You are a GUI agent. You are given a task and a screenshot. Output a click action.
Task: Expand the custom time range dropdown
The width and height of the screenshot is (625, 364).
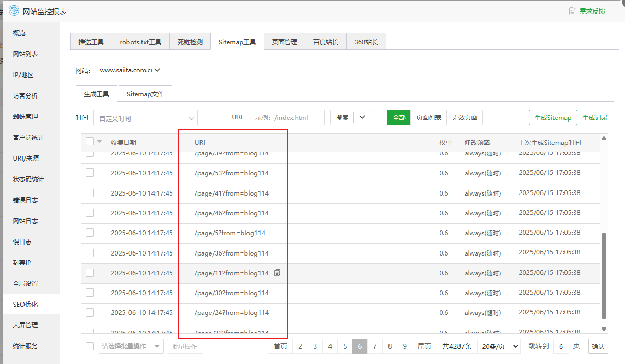point(145,118)
